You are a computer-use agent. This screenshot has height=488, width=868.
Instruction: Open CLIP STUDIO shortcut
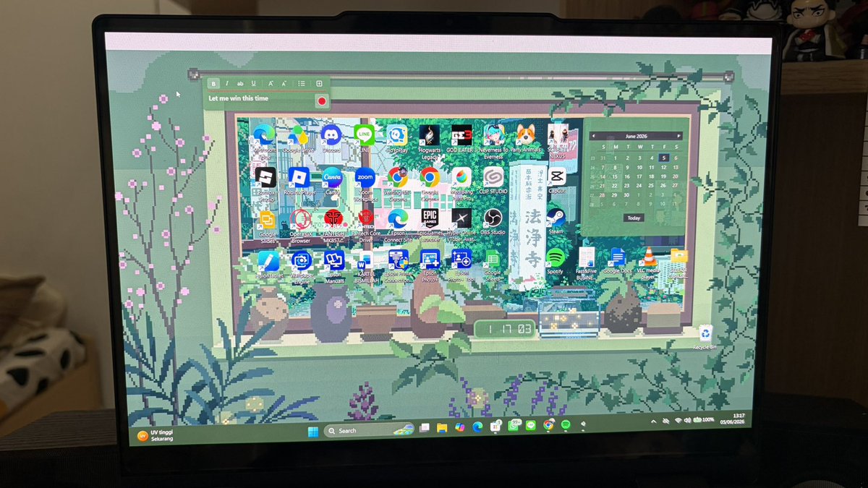coord(493,181)
